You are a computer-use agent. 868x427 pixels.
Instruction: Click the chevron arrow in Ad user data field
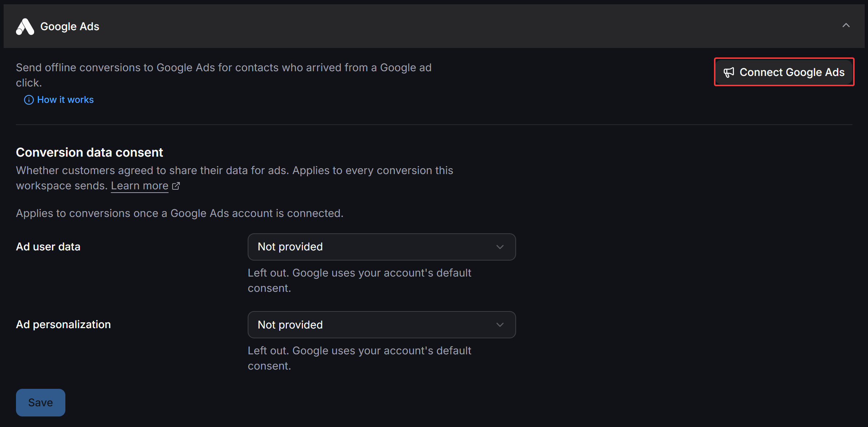click(x=500, y=247)
